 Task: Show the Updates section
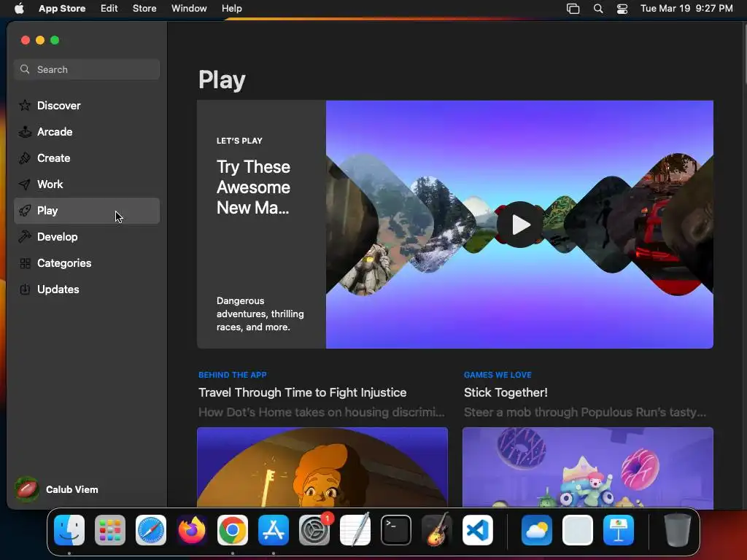pyautogui.click(x=87, y=289)
